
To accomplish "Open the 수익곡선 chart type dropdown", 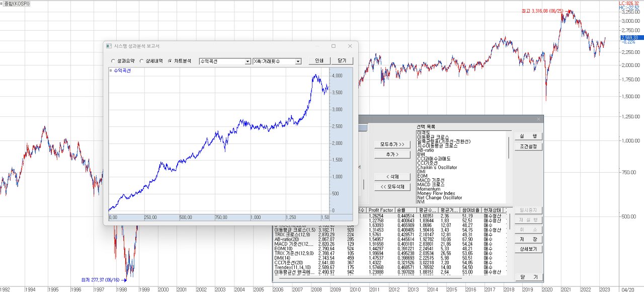I will click(x=248, y=61).
